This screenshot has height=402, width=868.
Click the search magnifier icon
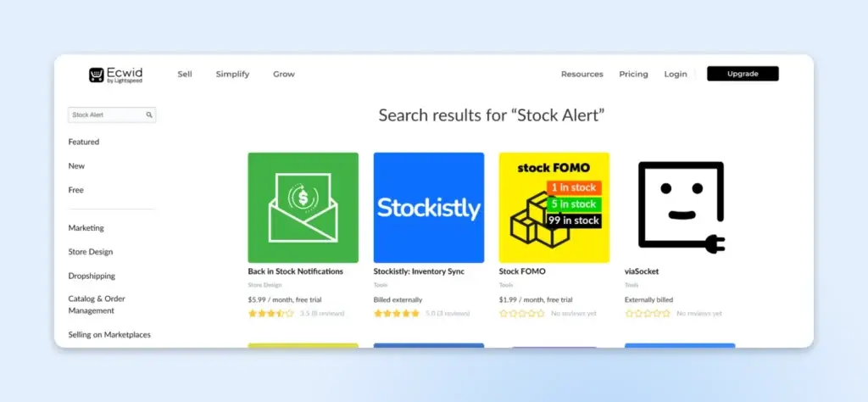[x=149, y=114]
